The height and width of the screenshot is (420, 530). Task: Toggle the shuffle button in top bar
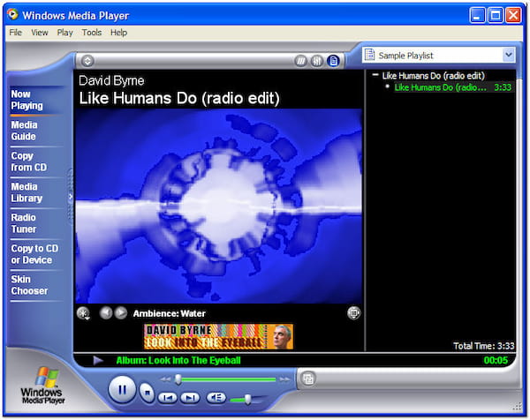click(x=300, y=61)
